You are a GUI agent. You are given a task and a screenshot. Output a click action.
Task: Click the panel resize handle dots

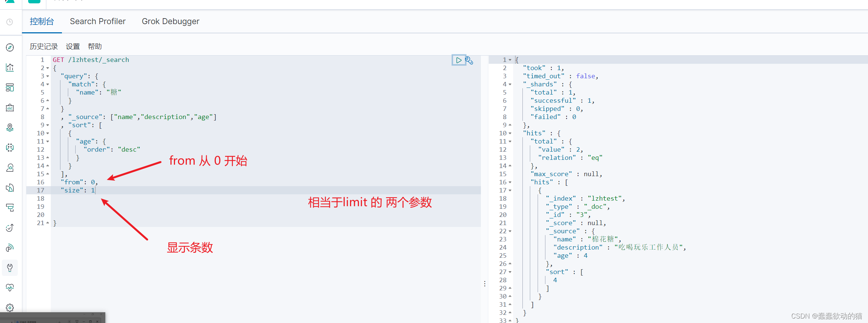point(485,284)
